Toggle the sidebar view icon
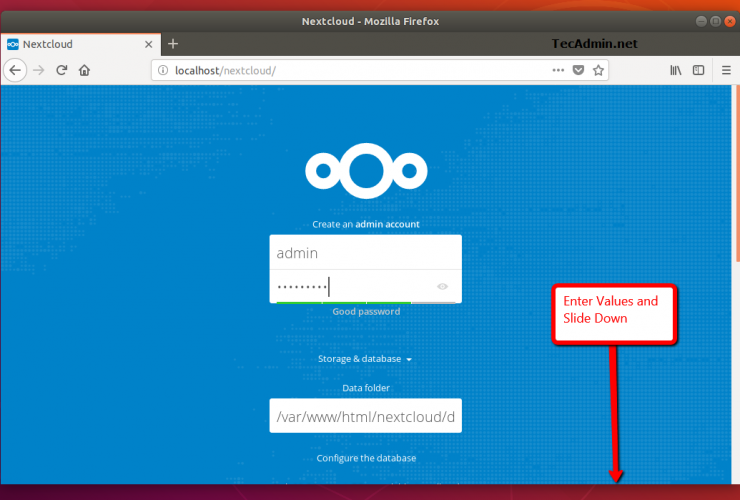This screenshot has width=740, height=500. [699, 70]
